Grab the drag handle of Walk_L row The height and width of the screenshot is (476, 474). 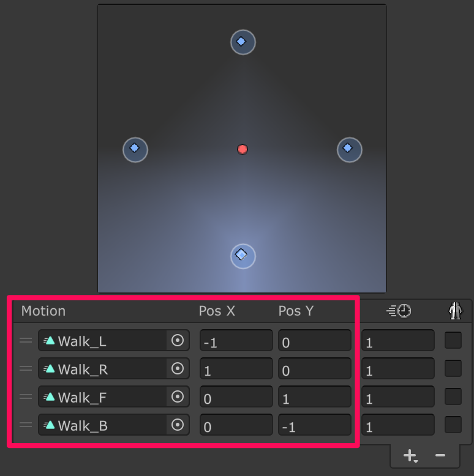[26, 341]
